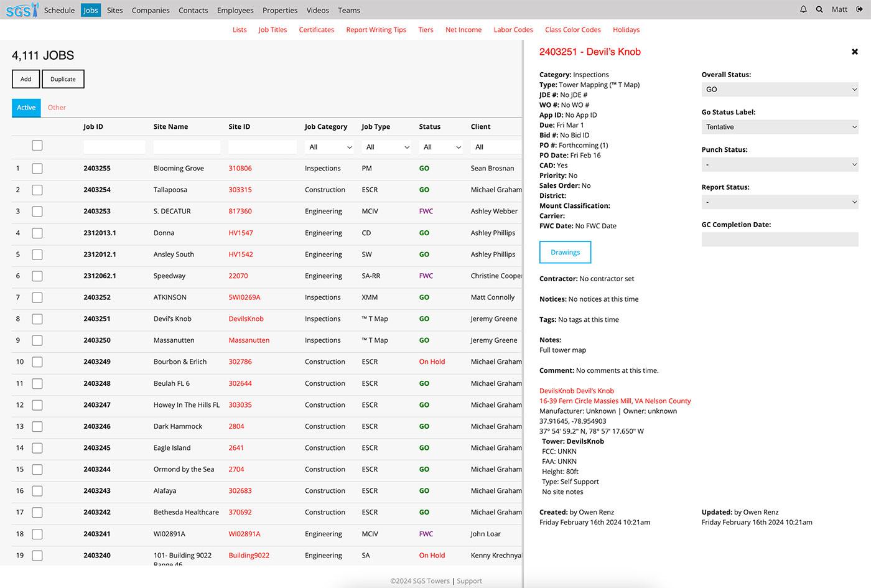Click the Job ID filter input
871x588 pixels.
click(114, 147)
